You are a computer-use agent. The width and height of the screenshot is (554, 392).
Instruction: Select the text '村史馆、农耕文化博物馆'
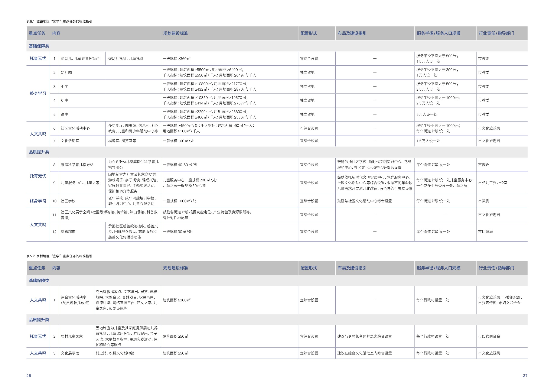115,353
